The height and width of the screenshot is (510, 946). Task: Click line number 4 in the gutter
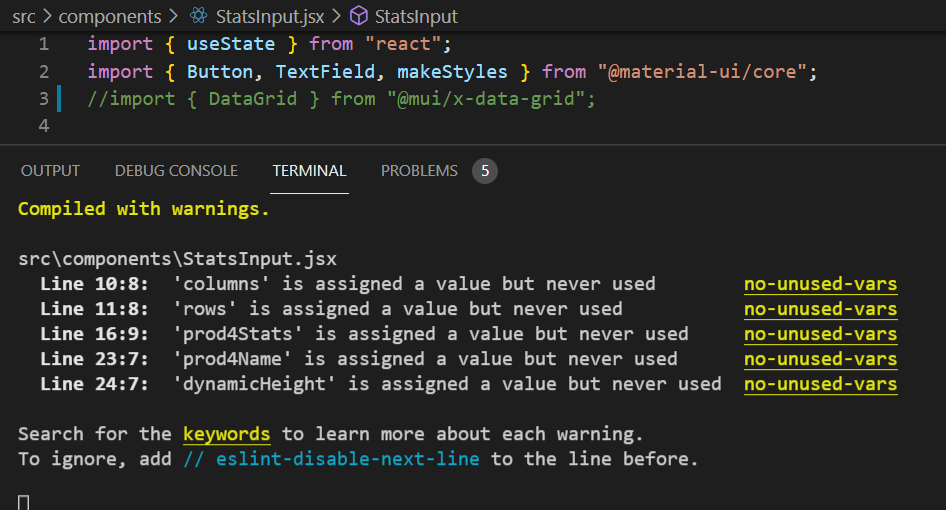(x=44, y=126)
